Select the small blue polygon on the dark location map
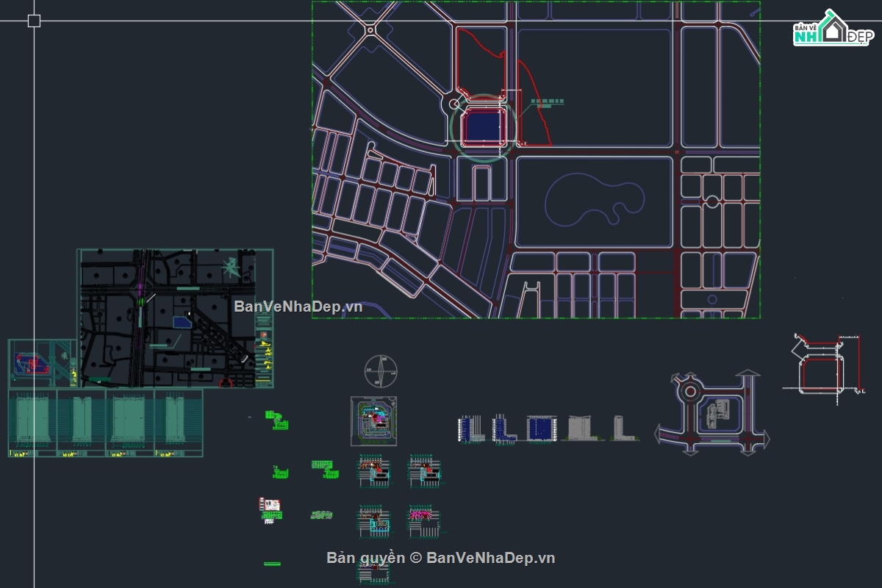This screenshot has width=882, height=588. (x=181, y=321)
